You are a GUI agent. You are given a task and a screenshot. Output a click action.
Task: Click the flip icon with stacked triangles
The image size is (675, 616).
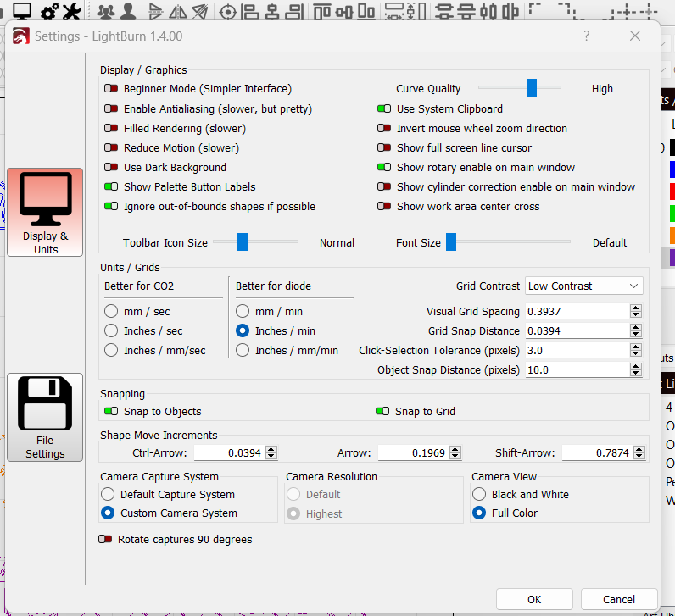(155, 12)
